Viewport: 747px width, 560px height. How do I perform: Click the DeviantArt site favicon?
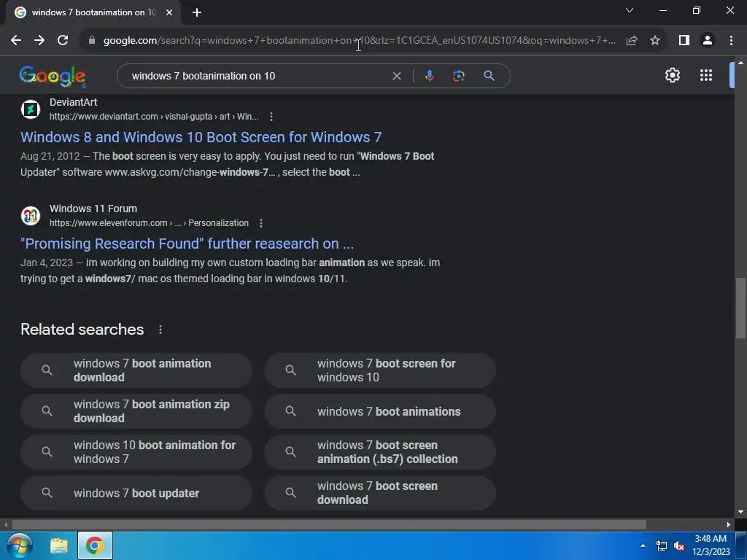coord(31,109)
